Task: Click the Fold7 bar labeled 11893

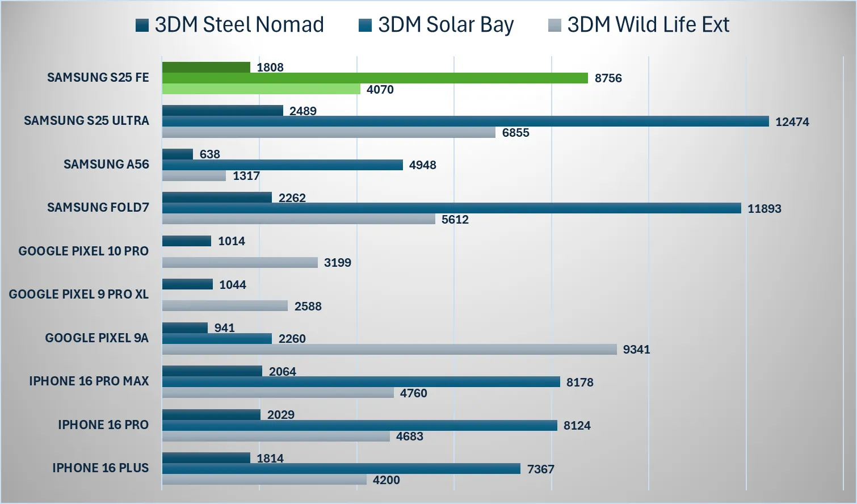Action: (x=452, y=208)
